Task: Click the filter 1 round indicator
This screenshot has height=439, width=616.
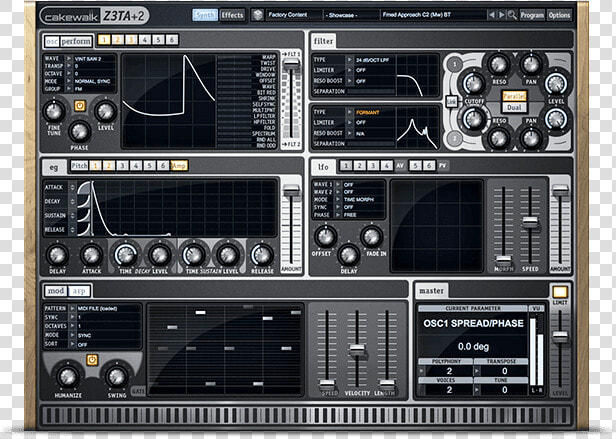Action: point(455,64)
